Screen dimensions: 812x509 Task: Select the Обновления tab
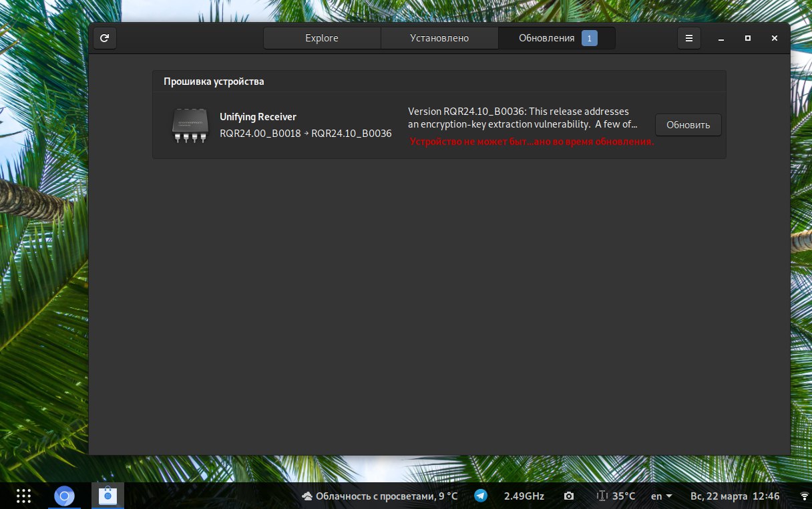click(x=557, y=38)
